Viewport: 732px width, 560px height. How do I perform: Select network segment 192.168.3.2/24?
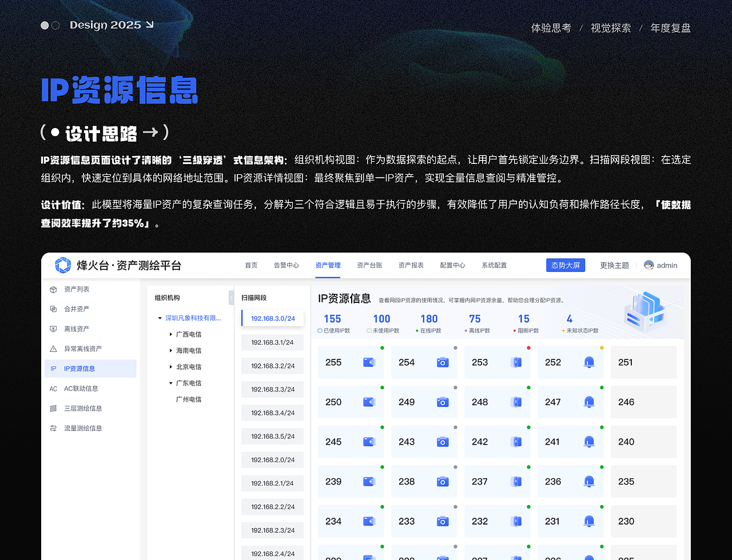point(272,366)
